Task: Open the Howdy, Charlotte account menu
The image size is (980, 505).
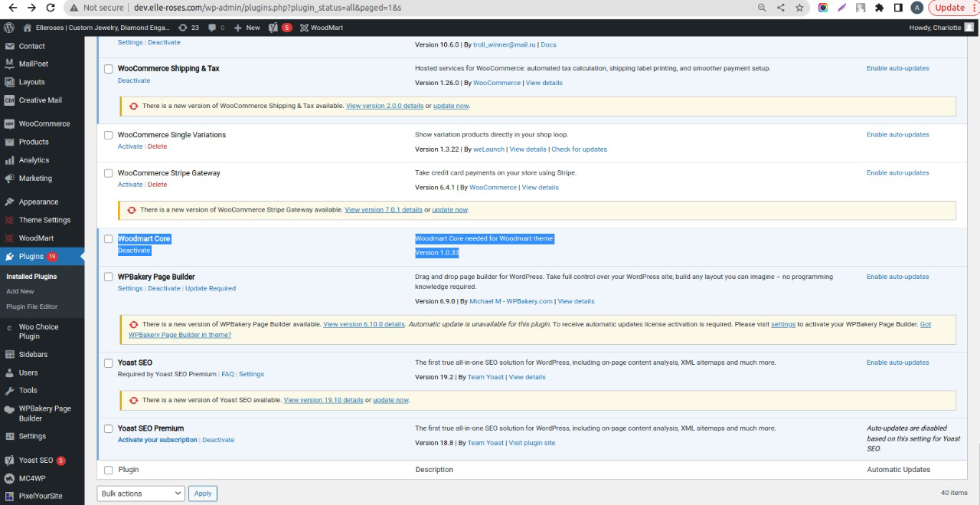Action: pyautogui.click(x=941, y=28)
